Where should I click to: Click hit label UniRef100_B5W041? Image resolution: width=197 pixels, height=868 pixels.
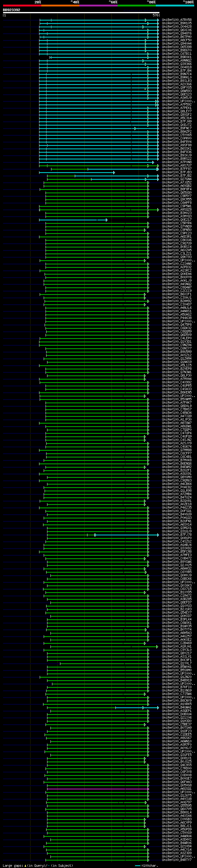click(177, 667)
